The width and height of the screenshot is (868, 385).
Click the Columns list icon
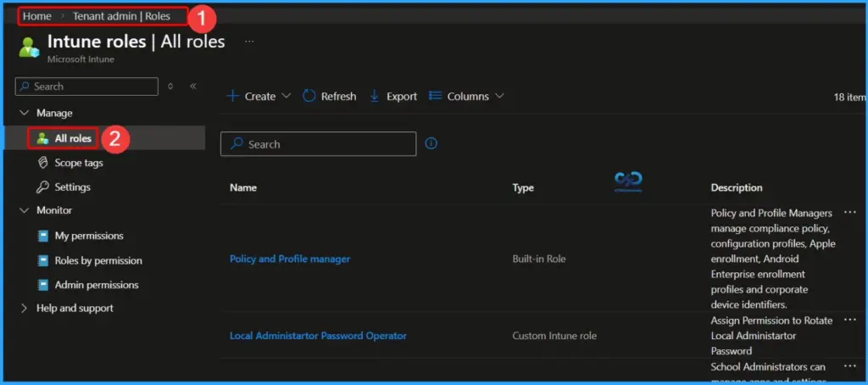[x=436, y=96]
